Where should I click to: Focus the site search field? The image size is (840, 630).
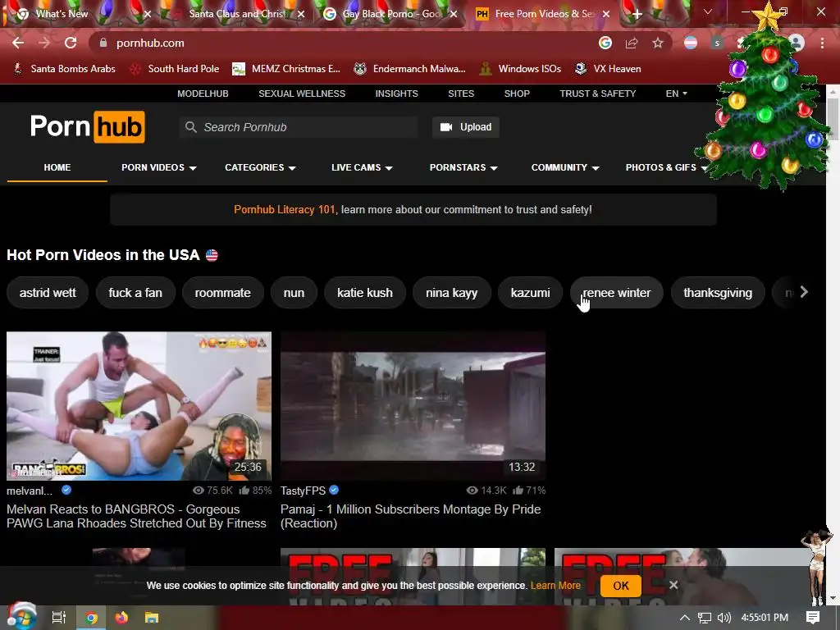298,127
